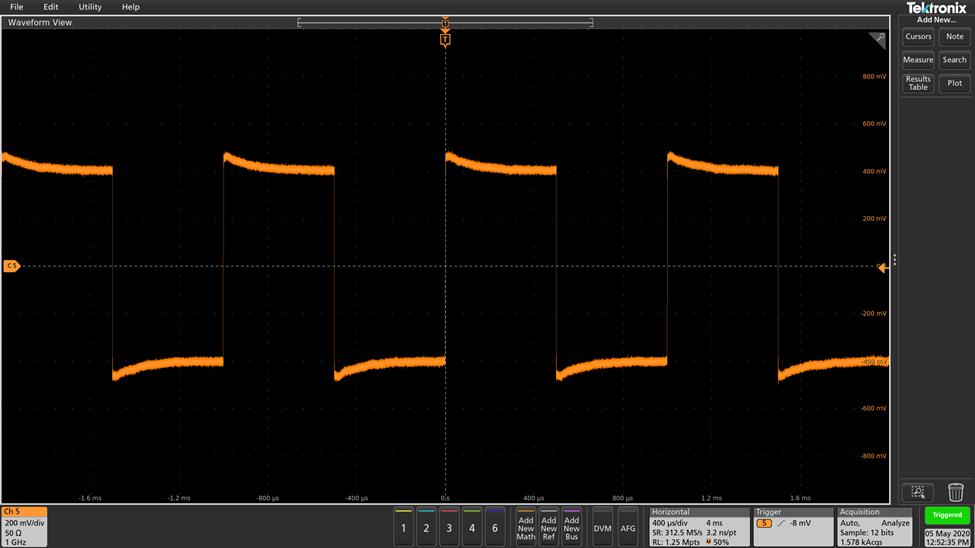This screenshot has width=975, height=548.
Task: Click the orange trigger level arrow at right edge
Action: (x=883, y=267)
